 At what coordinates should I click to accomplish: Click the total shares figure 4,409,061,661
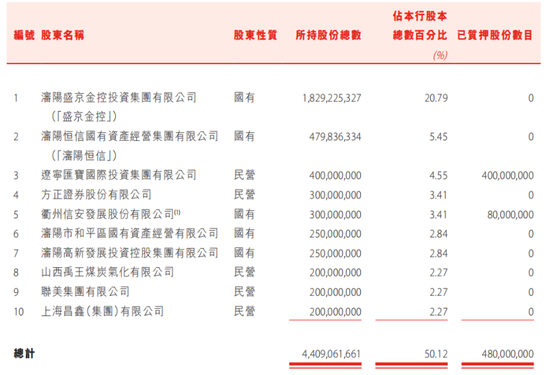pyautogui.click(x=331, y=354)
